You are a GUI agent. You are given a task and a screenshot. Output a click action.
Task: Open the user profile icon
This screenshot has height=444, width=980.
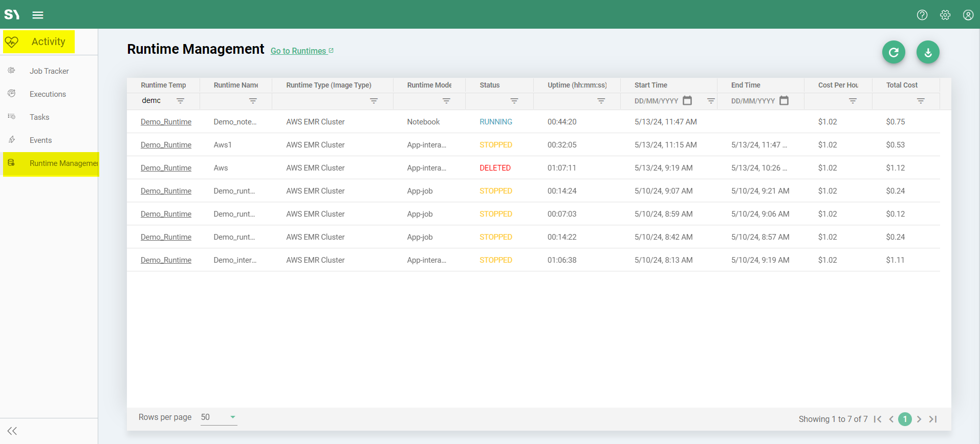click(x=968, y=15)
